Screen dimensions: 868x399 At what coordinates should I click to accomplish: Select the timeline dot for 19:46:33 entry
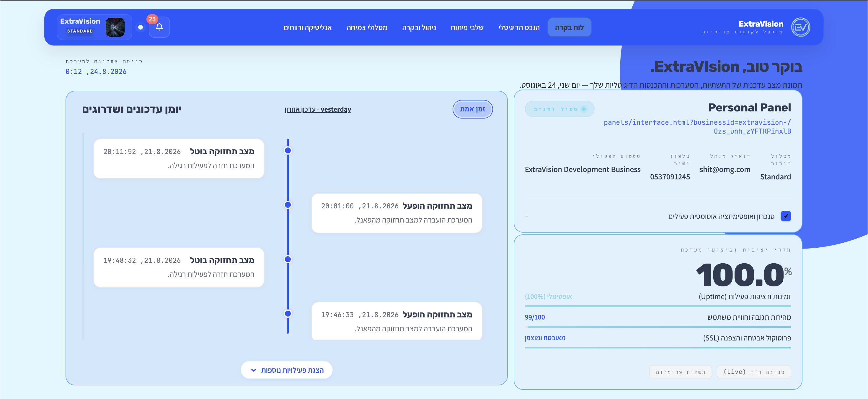[288, 313]
